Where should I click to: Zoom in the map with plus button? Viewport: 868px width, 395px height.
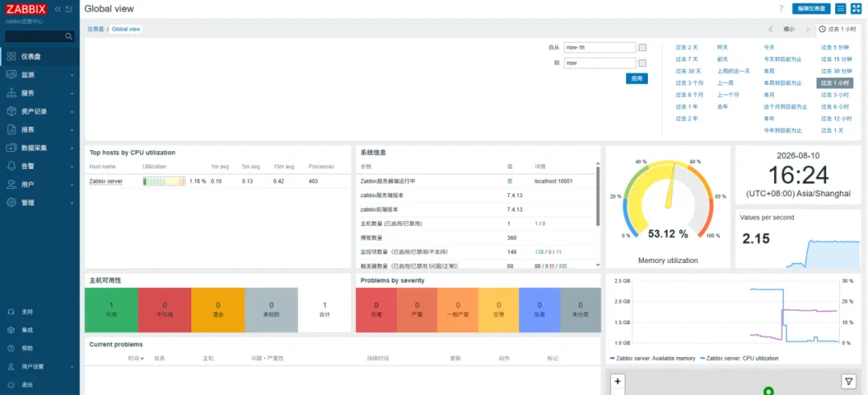[618, 381]
